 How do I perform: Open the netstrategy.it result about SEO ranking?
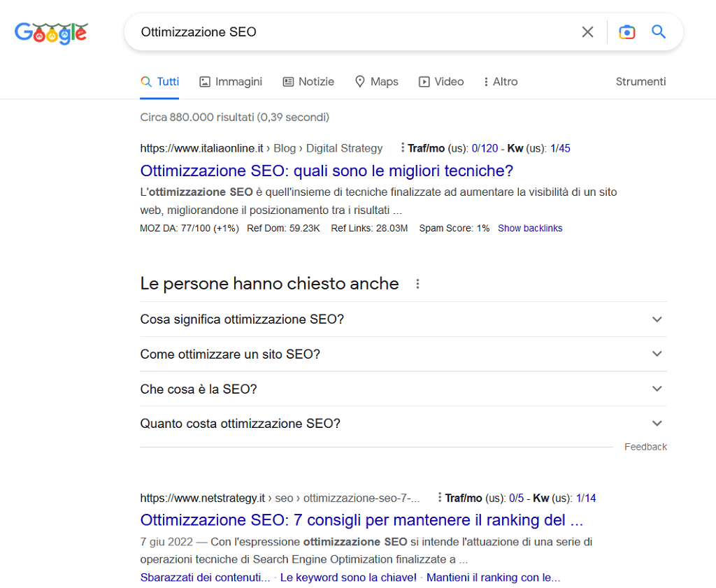pos(362,520)
